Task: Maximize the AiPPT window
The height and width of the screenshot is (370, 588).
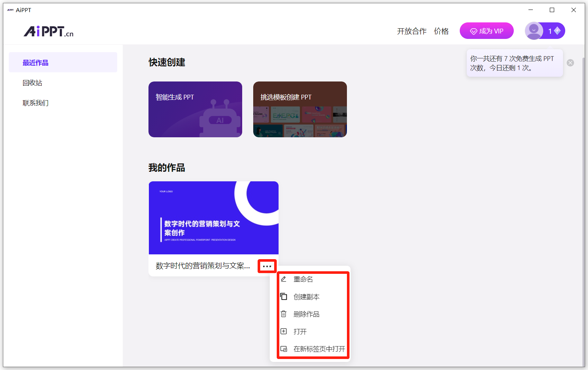Action: click(552, 10)
